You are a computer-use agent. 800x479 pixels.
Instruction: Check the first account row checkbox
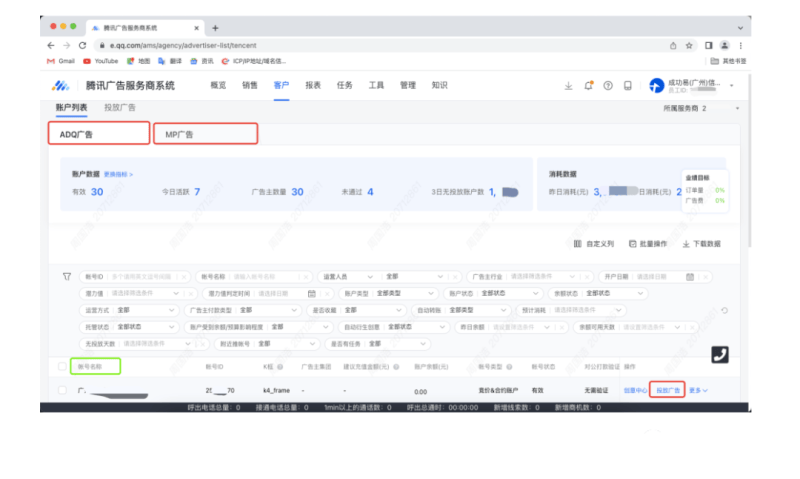tap(63, 390)
